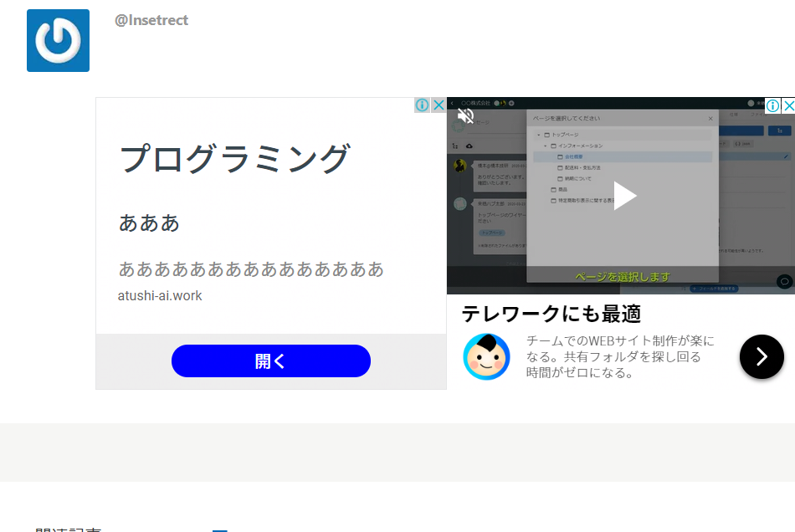Click the black circular arrow to see next ad
Viewport: 795px width, 532px height.
click(x=761, y=356)
